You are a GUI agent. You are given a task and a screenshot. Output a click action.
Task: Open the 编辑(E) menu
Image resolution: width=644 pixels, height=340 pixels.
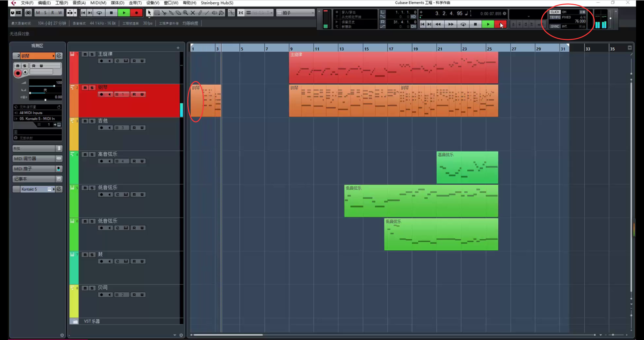pyautogui.click(x=44, y=3)
